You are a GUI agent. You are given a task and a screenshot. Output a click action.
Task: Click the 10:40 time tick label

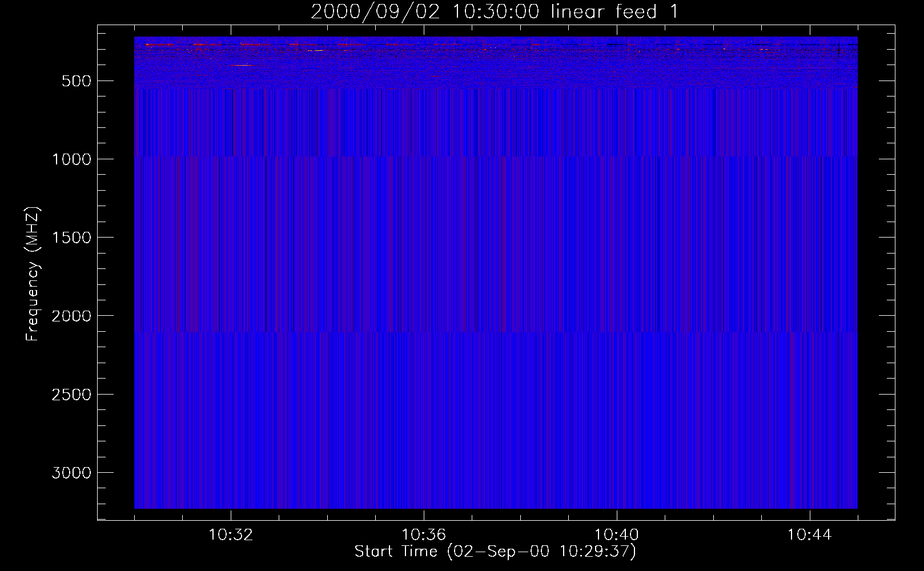pyautogui.click(x=617, y=535)
